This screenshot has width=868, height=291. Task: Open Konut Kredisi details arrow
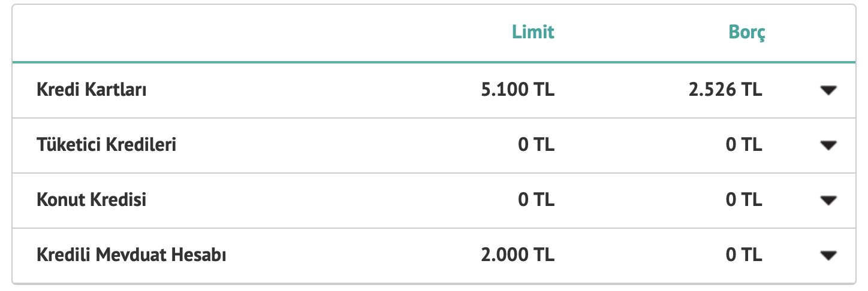(x=828, y=200)
